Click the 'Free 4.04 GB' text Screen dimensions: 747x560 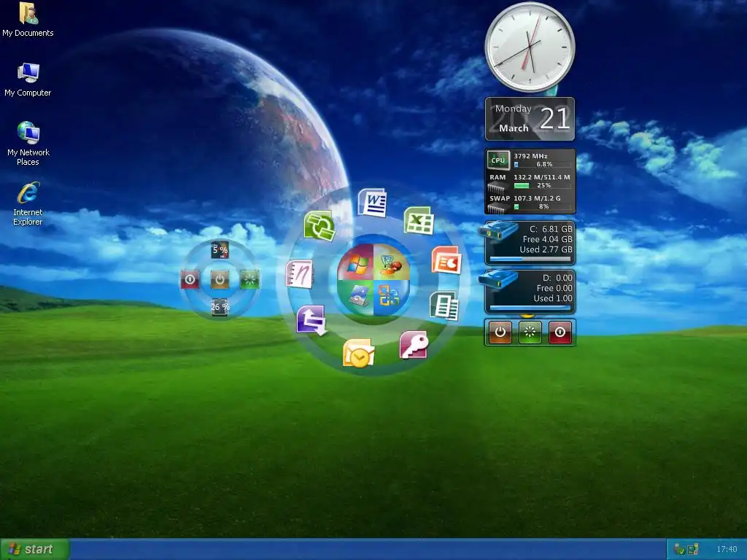pos(547,239)
